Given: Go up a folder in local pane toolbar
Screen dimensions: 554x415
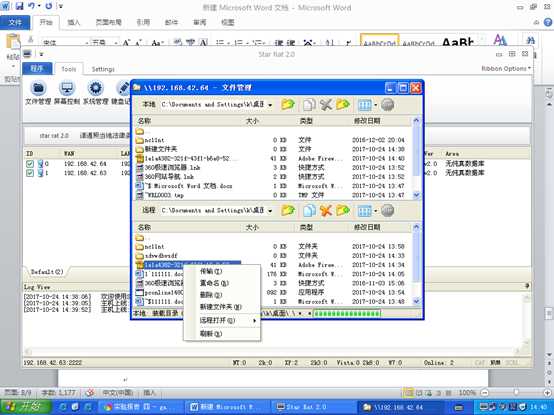Looking at the screenshot, I should pos(288,105).
